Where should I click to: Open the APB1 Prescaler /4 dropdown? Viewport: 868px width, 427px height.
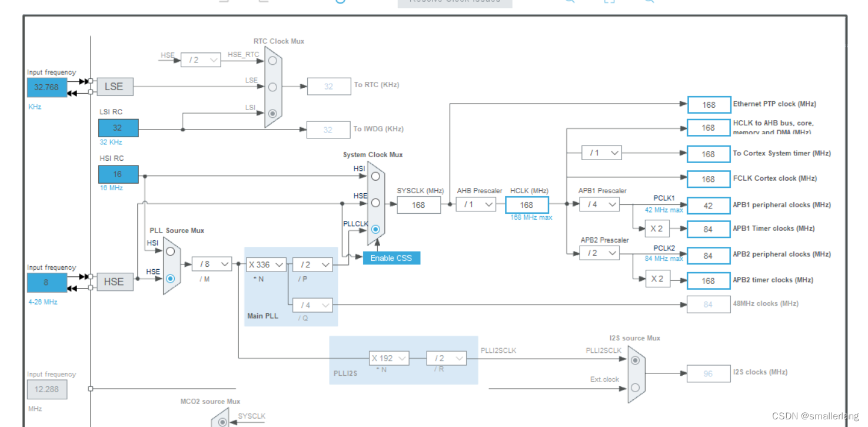599,204
